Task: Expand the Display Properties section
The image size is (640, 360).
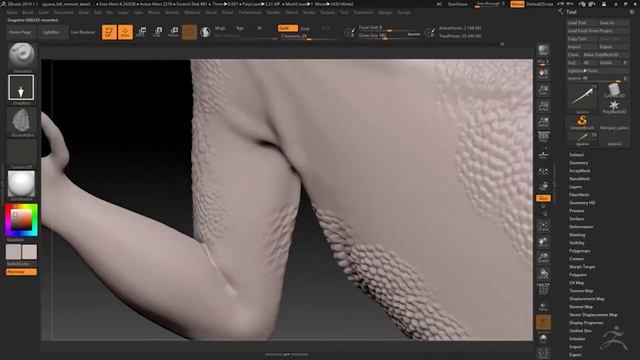Action: click(x=586, y=323)
